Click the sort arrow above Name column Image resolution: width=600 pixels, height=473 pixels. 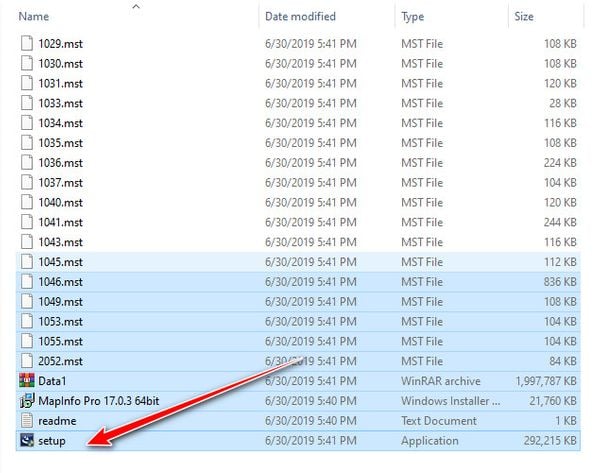click(136, 6)
